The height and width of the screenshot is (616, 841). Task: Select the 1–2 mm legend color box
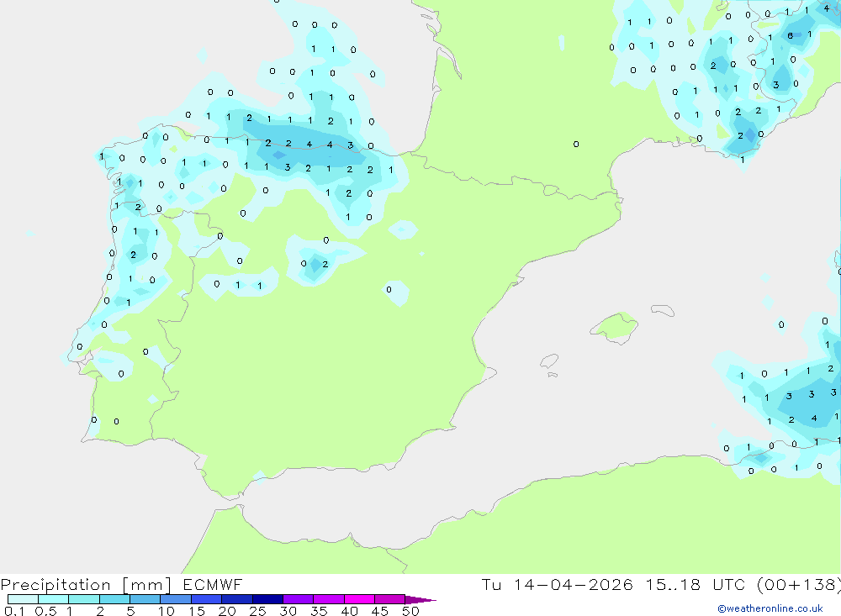[83, 599]
